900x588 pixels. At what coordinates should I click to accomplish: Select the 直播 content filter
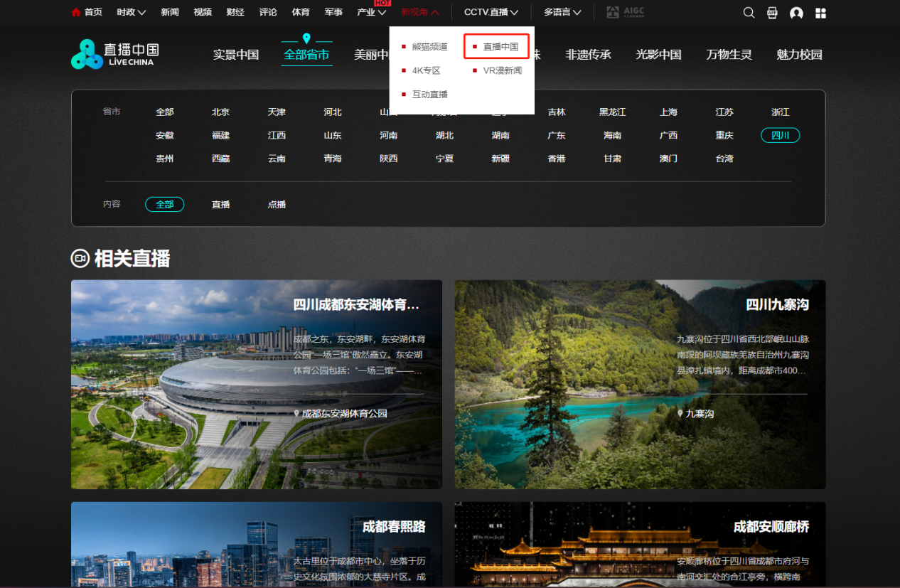point(220,205)
